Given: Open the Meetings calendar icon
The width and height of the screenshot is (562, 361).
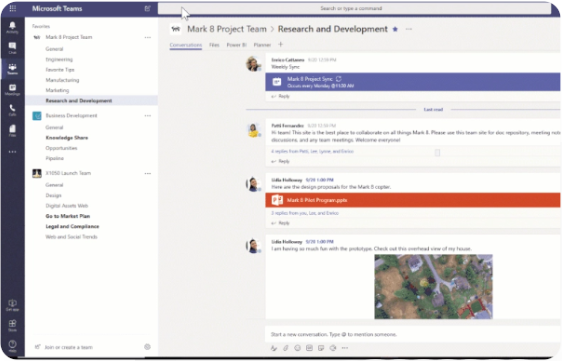Looking at the screenshot, I should tap(12, 89).
